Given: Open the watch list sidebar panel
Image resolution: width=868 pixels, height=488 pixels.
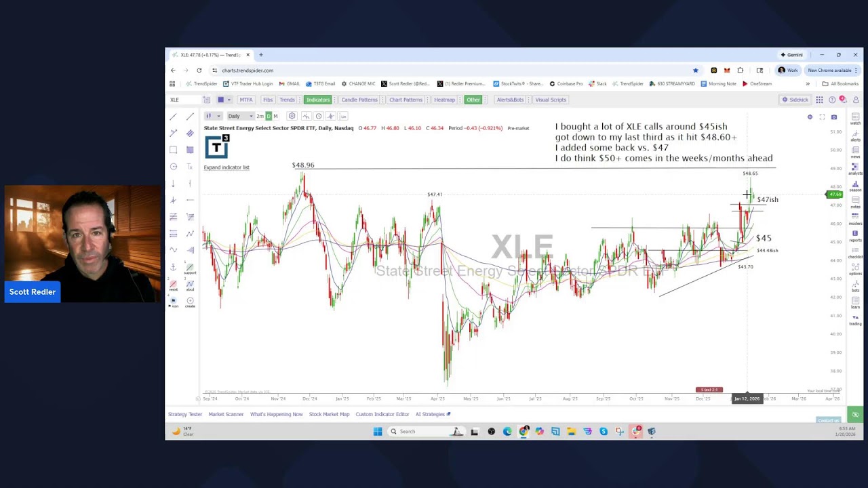Looking at the screenshot, I should (x=855, y=119).
